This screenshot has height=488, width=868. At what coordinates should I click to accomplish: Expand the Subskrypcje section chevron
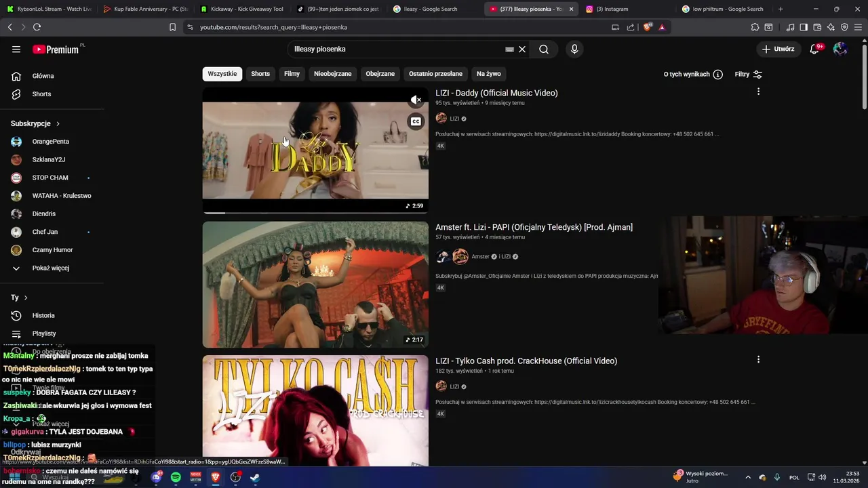tap(58, 124)
